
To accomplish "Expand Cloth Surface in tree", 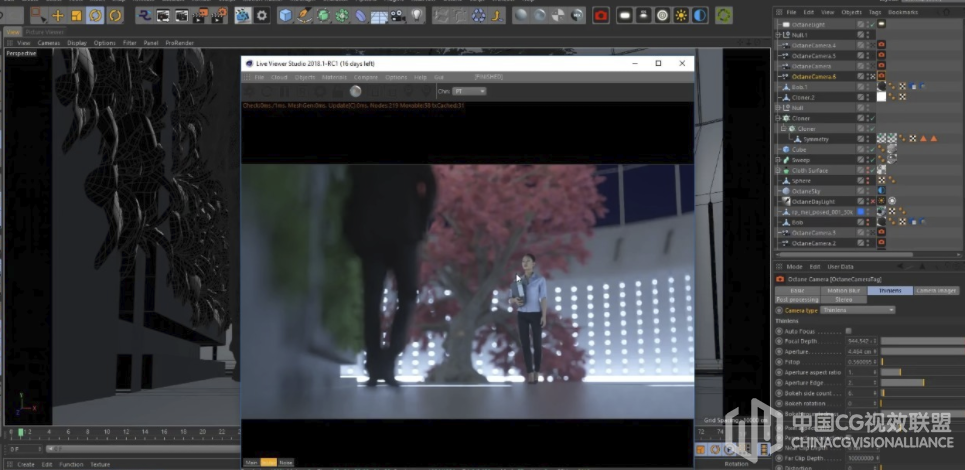I will pos(778,170).
